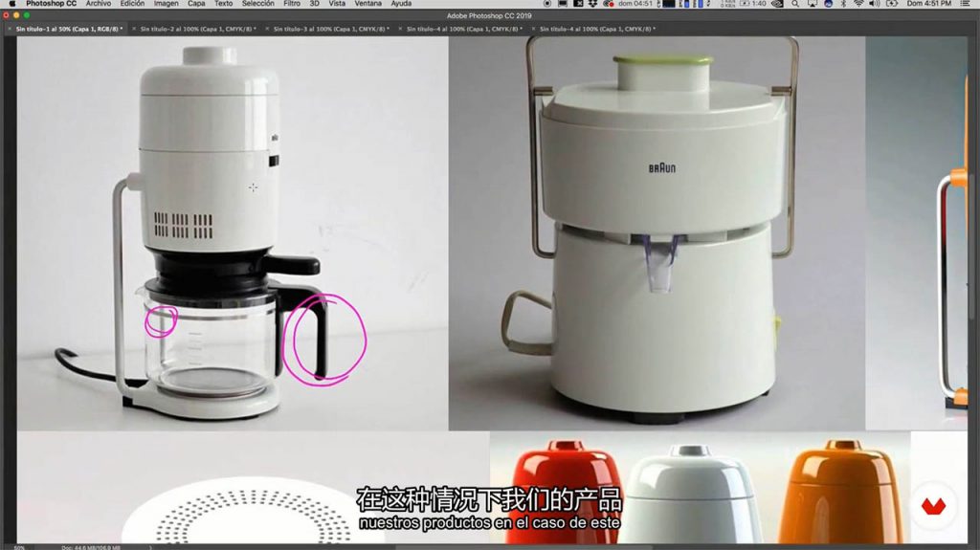This screenshot has width=980, height=550.
Task: Switch to the Sin título-2 document tab
Action: pos(198,29)
